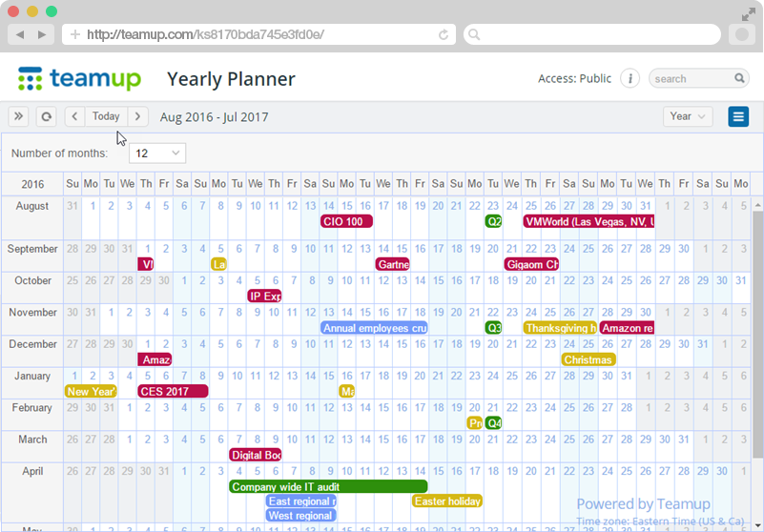Open Company wide IT audit event
The image size is (764, 532).
(x=328, y=486)
